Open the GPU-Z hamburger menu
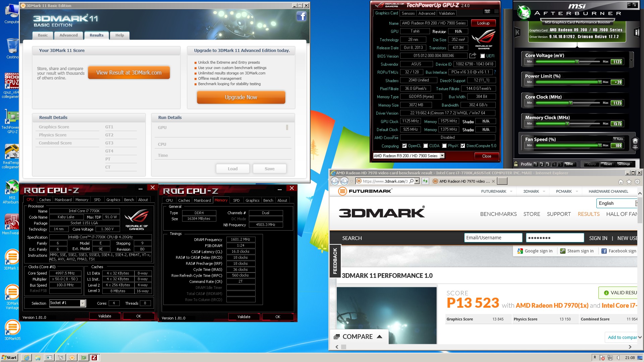 496,11
